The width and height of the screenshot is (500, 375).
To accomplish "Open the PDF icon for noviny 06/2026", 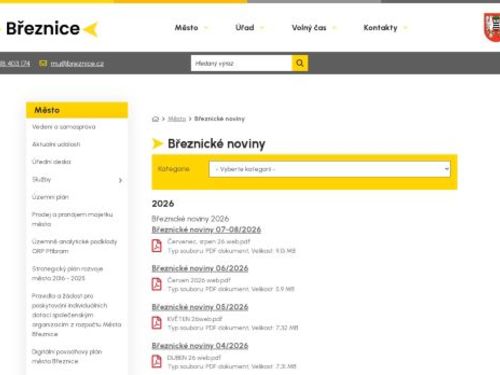I will [157, 284].
